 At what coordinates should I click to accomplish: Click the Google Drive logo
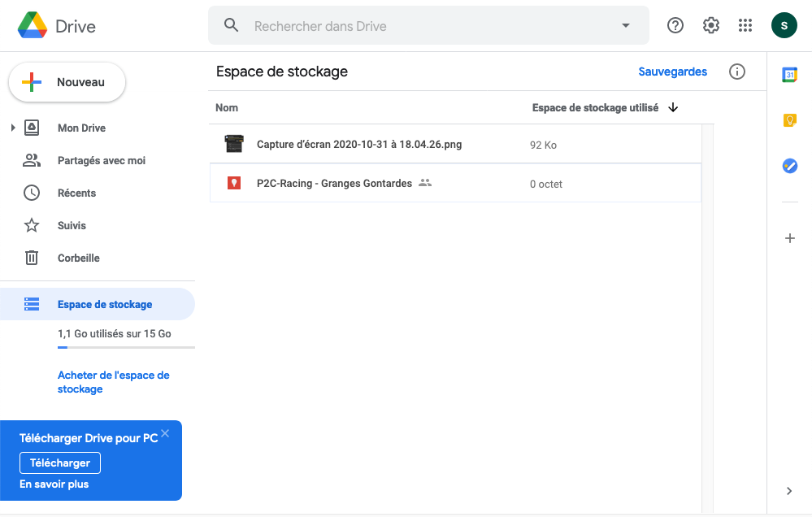point(33,25)
